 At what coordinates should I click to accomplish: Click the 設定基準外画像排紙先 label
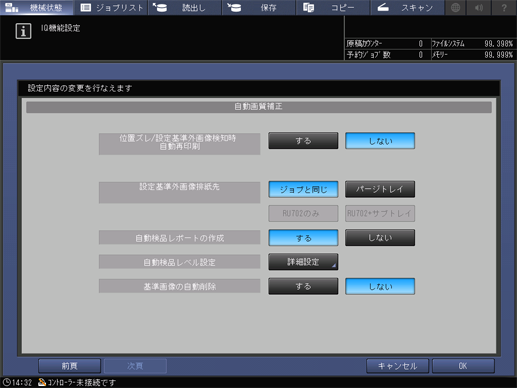tap(179, 192)
